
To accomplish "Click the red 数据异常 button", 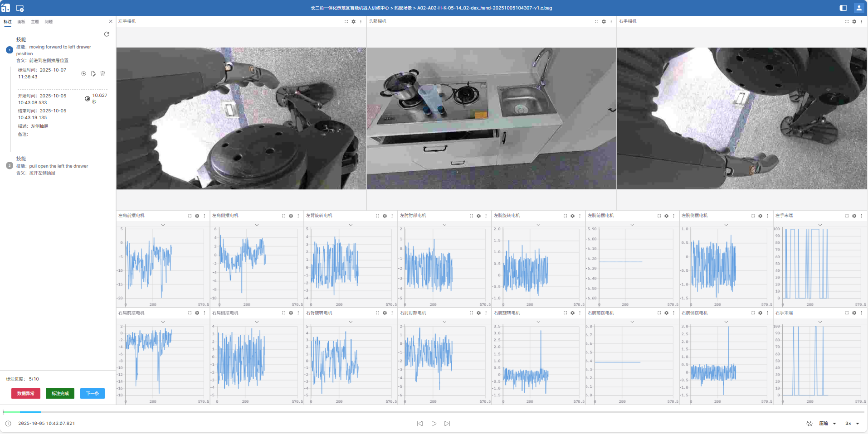I will tap(26, 394).
